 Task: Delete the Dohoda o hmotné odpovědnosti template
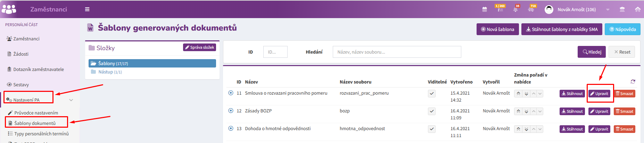[624, 129]
